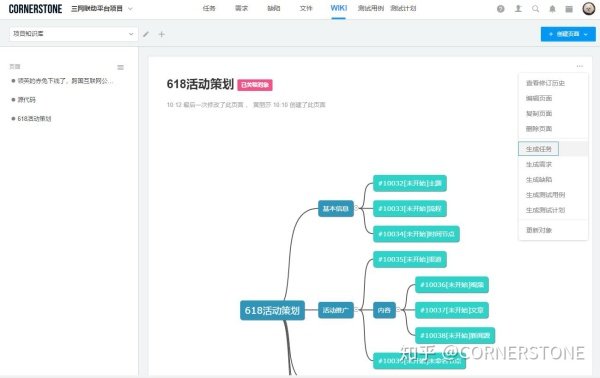
Task: Open the user avatar menu
Action: (588, 8)
